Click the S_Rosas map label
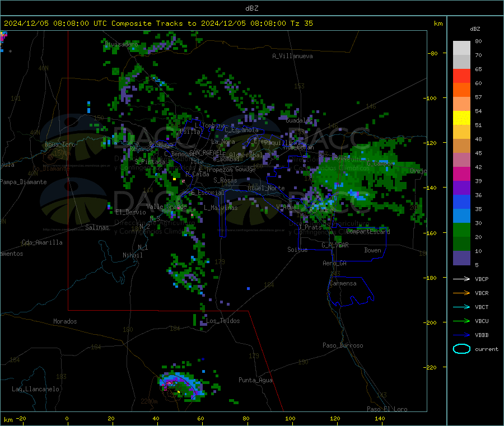This screenshot has width=504, height=426. pyautogui.click(x=225, y=181)
